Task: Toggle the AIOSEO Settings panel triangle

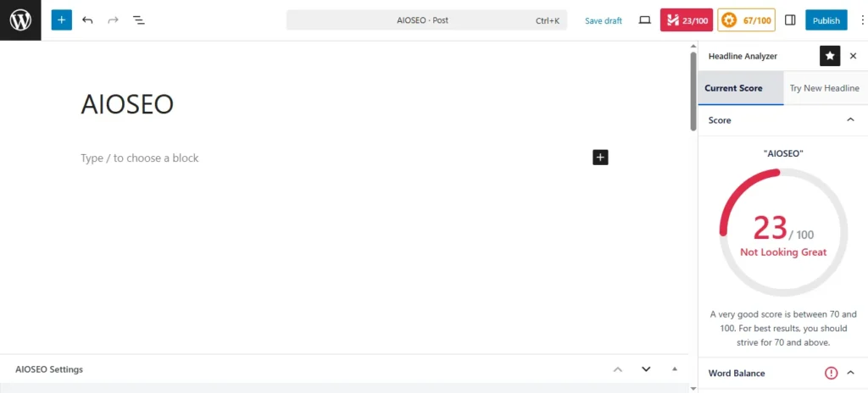Action: pyautogui.click(x=674, y=369)
